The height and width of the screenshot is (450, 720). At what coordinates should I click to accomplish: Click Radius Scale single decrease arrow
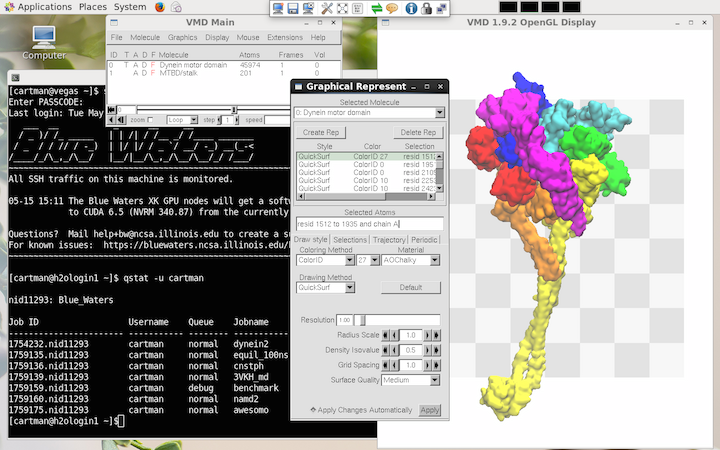[394, 335]
